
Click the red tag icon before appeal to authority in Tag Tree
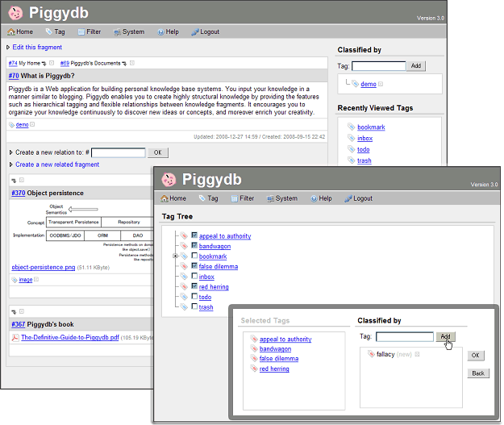[x=184, y=236]
